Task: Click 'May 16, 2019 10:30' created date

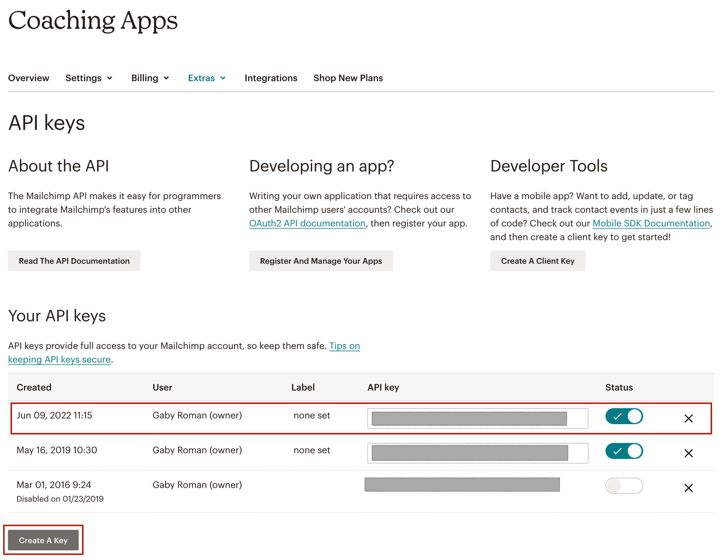Action: (x=57, y=450)
